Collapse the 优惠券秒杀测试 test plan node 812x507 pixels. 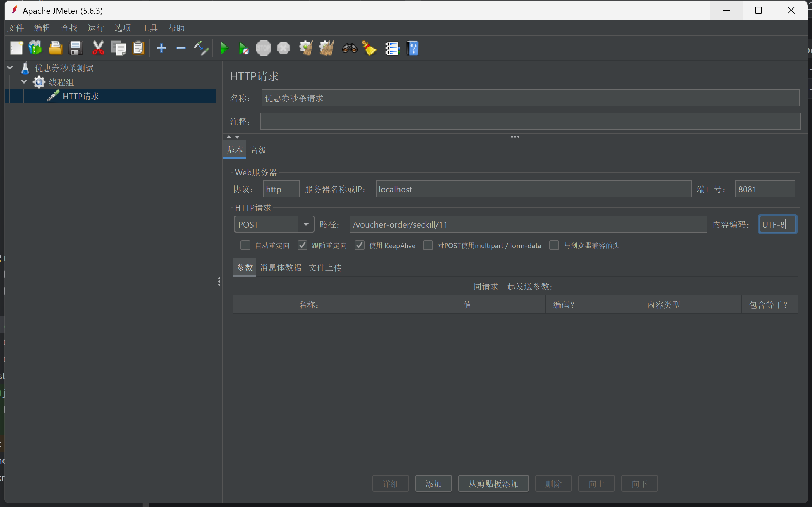(x=10, y=68)
